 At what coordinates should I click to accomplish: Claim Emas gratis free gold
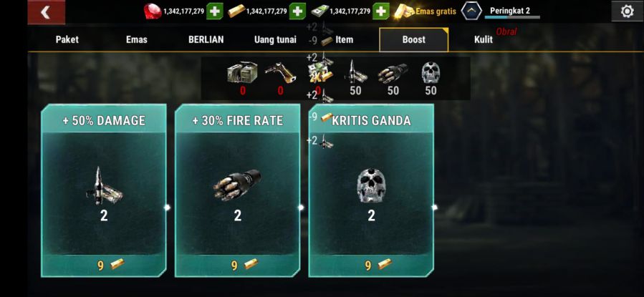426,11
